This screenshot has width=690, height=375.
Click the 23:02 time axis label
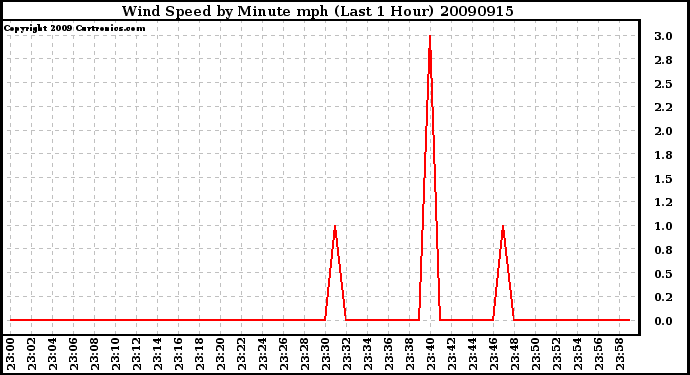click(x=32, y=354)
